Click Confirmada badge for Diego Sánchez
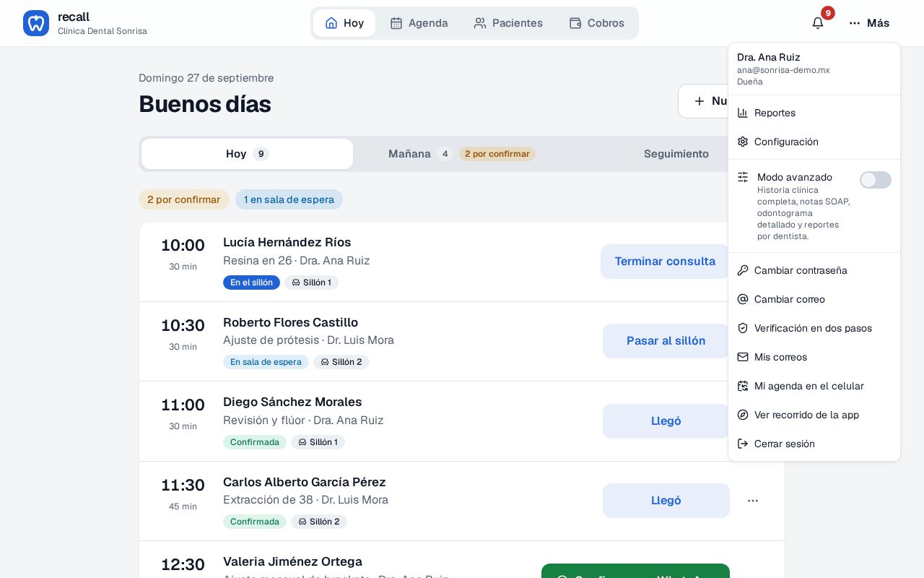Viewport: 924px width, 578px height. pyautogui.click(x=255, y=442)
